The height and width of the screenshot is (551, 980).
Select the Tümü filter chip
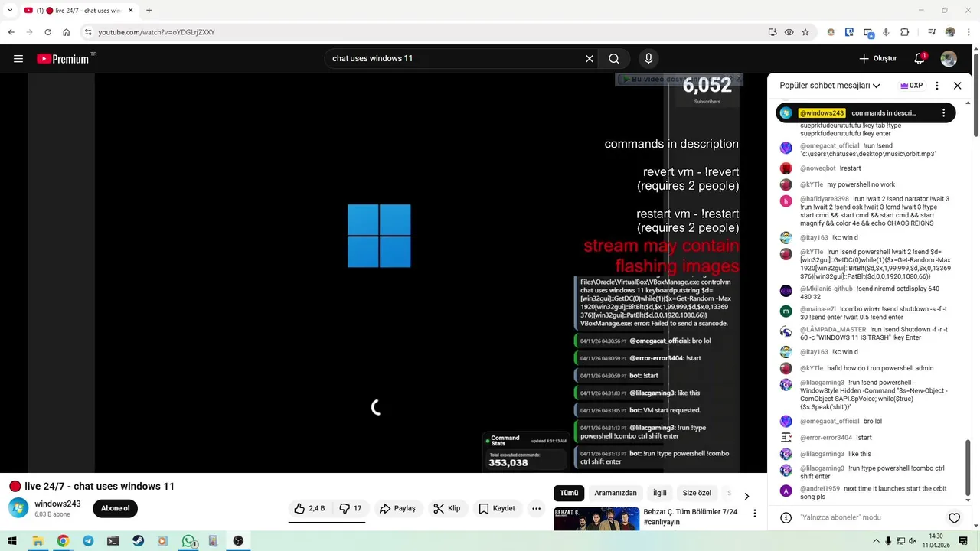[x=569, y=493]
